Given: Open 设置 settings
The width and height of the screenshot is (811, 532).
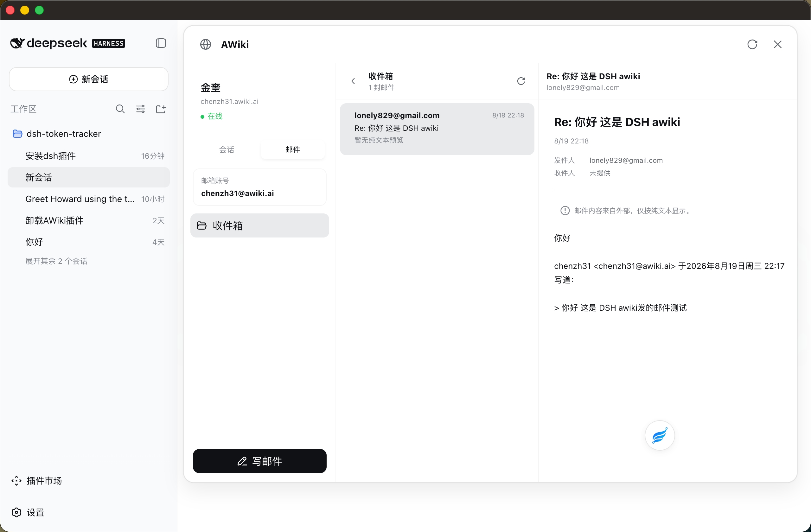Looking at the screenshot, I should [x=28, y=513].
